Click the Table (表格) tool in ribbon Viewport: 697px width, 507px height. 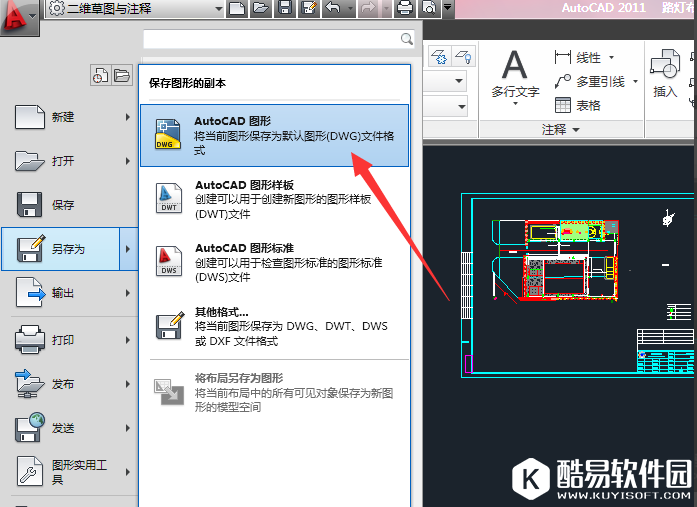578,105
